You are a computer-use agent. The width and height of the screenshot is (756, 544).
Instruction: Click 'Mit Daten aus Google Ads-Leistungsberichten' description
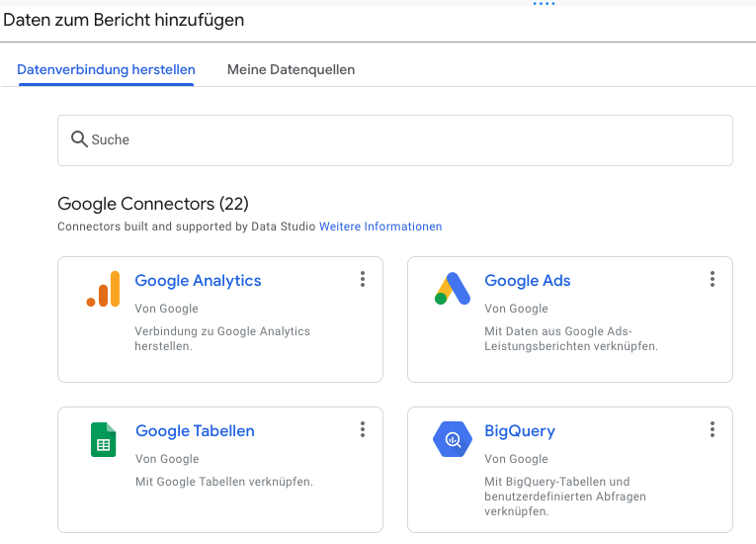coord(571,339)
